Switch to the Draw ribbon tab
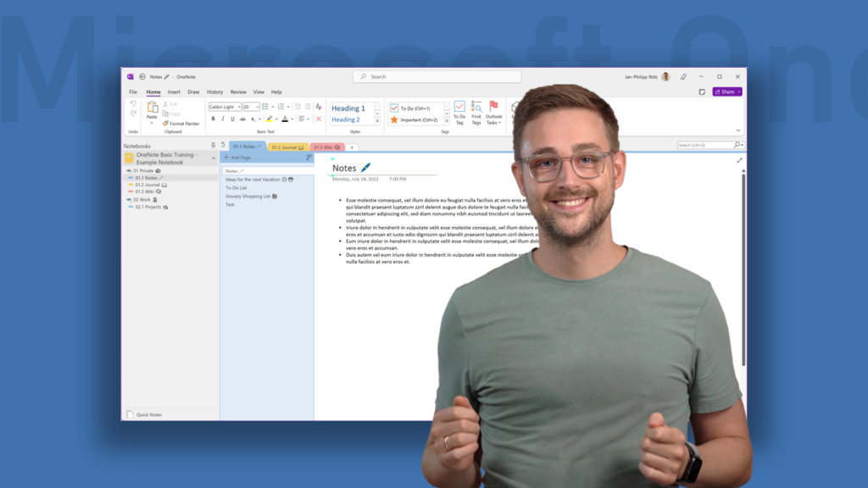868x488 pixels. tap(193, 91)
